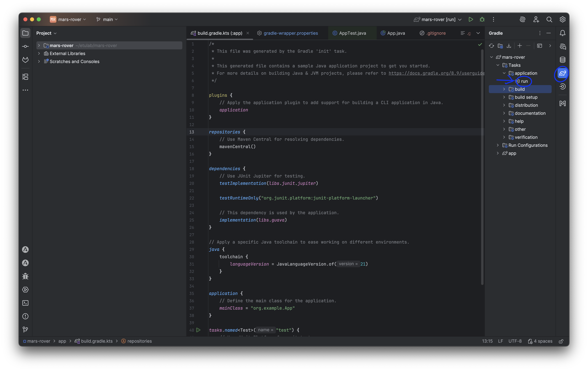Open the Maven tool window

562,103
